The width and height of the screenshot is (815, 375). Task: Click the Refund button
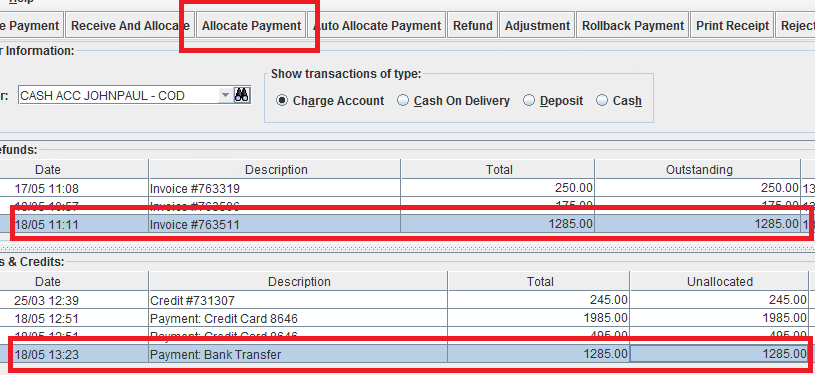[x=472, y=25]
